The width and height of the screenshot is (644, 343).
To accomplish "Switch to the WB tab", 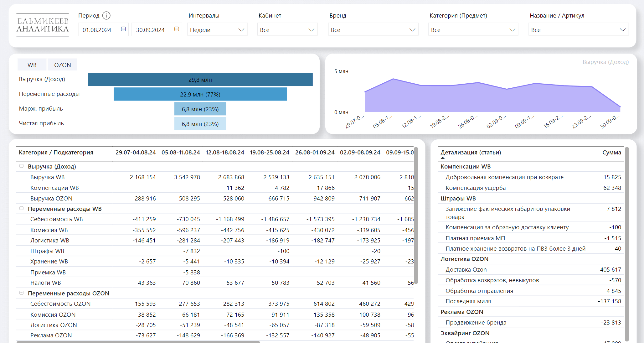I will 32,65.
